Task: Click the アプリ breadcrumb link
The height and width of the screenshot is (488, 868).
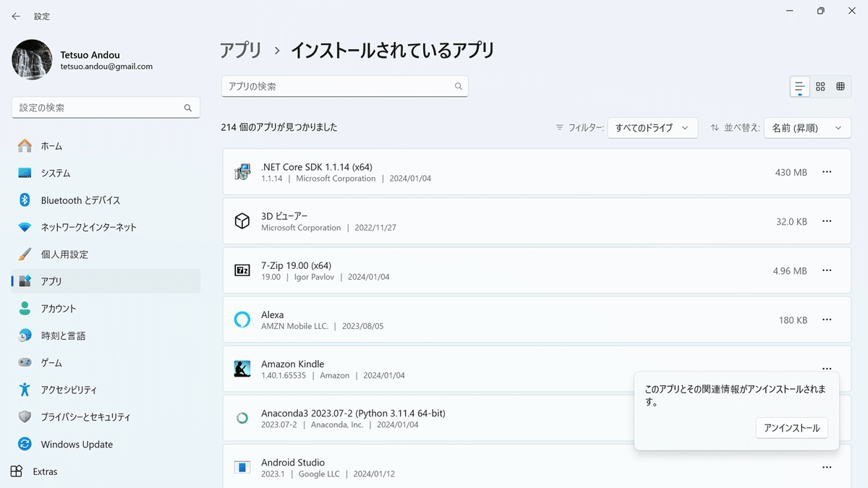Action: (241, 50)
